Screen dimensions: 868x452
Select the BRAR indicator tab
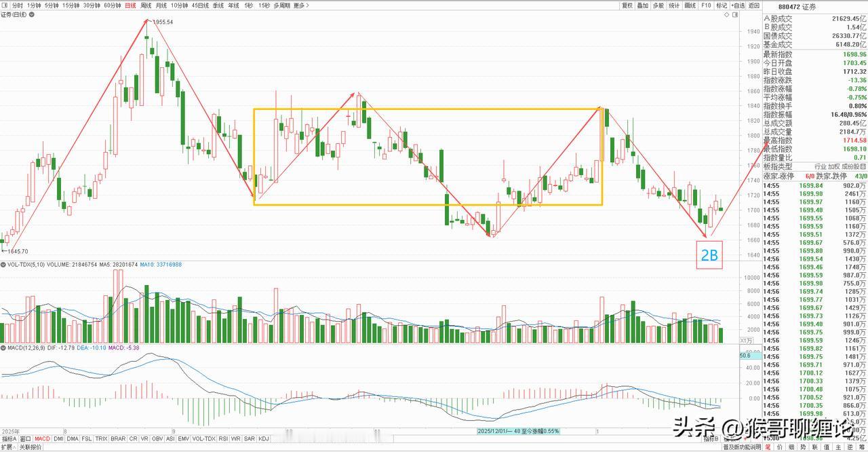(x=118, y=439)
